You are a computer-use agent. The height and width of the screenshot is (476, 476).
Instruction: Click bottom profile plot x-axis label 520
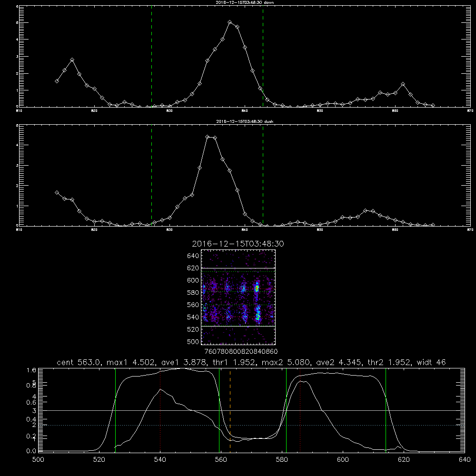click(x=99, y=460)
